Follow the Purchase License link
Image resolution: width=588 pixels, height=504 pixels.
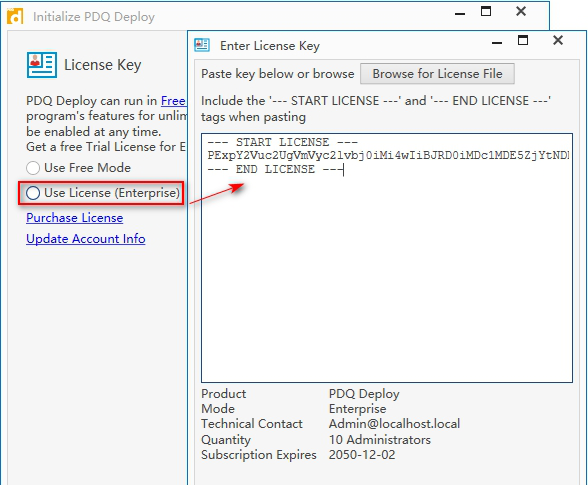click(x=75, y=218)
